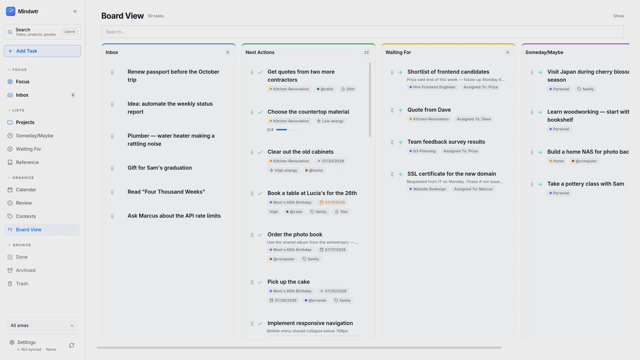
Task: Open task Read "Four Thousand Weeks"
Action: tap(166, 192)
